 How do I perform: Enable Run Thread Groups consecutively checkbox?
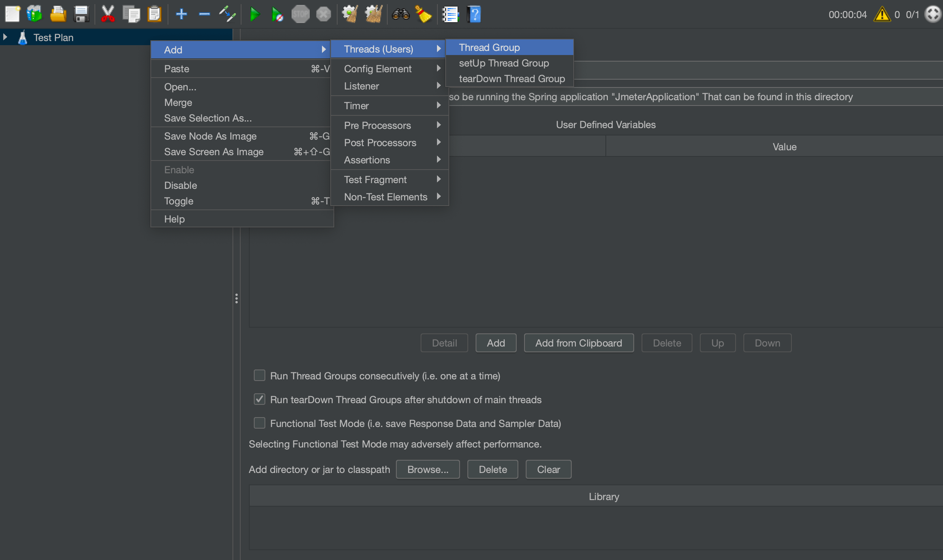[x=260, y=375]
